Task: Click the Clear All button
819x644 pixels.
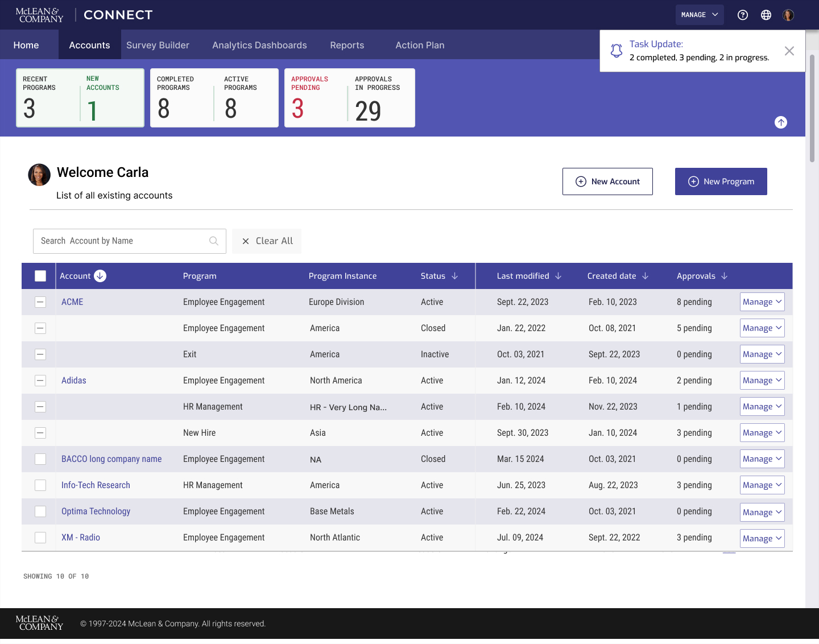Action: tap(267, 241)
